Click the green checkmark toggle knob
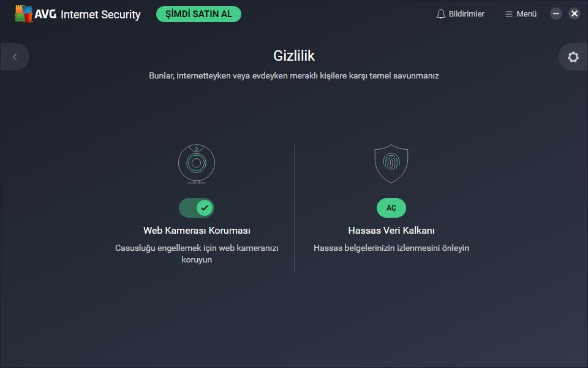Viewport: 588px width, 368px height. (205, 208)
